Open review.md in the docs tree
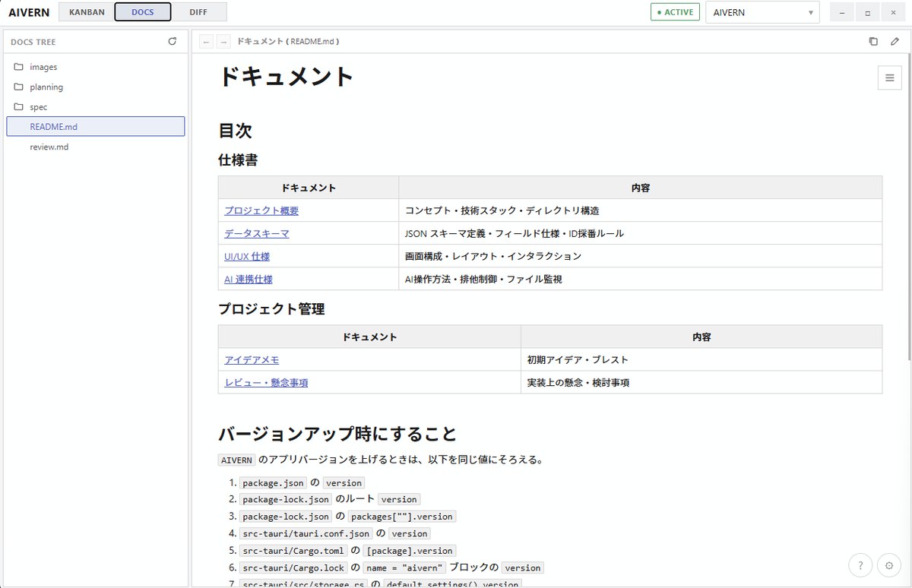 [x=96, y=147]
